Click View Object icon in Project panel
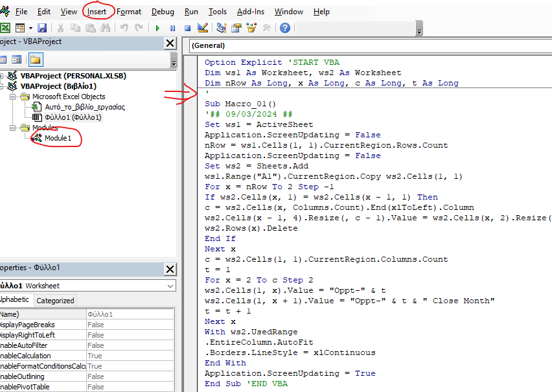This screenshot has height=392, width=552. click(16, 60)
